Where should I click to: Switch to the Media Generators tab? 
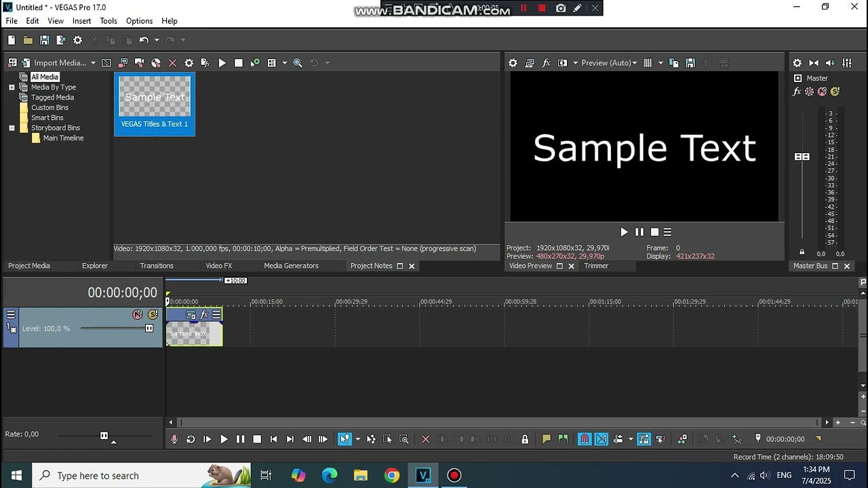tap(291, 266)
